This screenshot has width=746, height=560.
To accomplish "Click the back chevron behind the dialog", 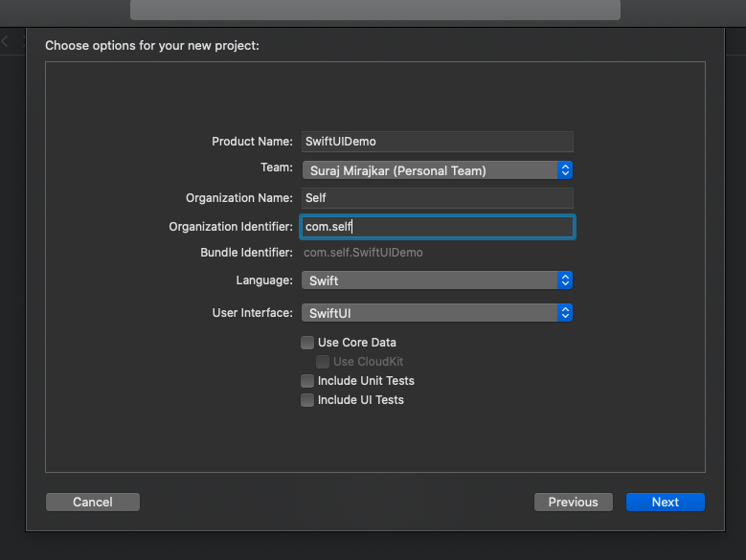I will [x=5, y=41].
